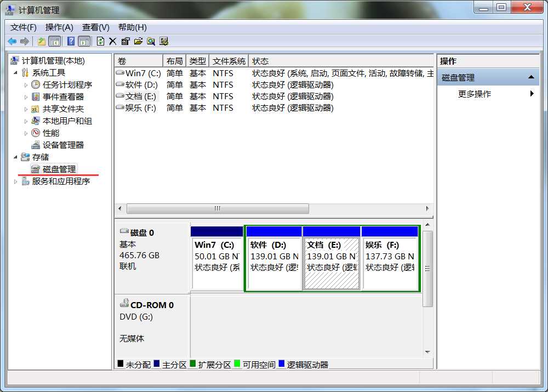
Task: Click horizontal scrollbar thumb of volume list
Action: point(218,208)
